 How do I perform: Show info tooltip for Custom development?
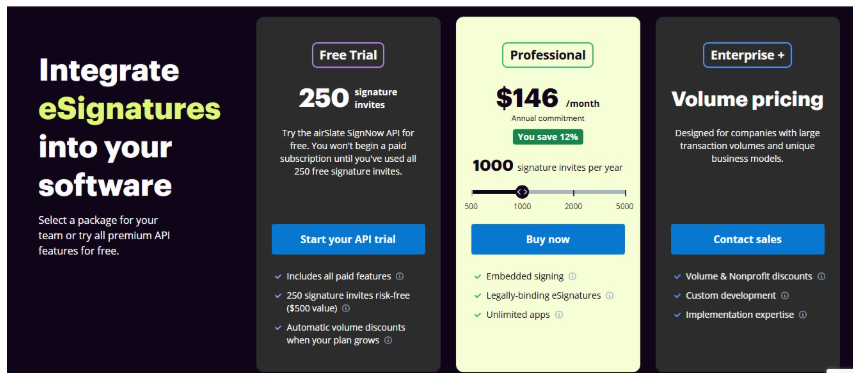[785, 295]
